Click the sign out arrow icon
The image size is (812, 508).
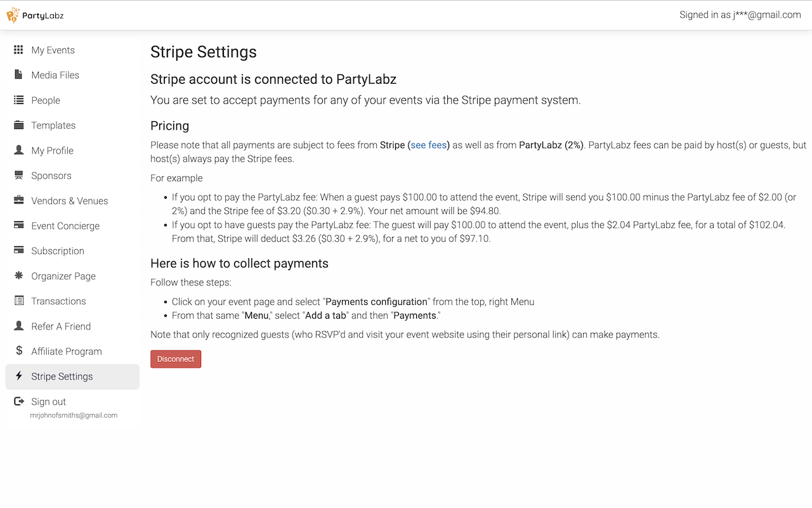pos(19,401)
